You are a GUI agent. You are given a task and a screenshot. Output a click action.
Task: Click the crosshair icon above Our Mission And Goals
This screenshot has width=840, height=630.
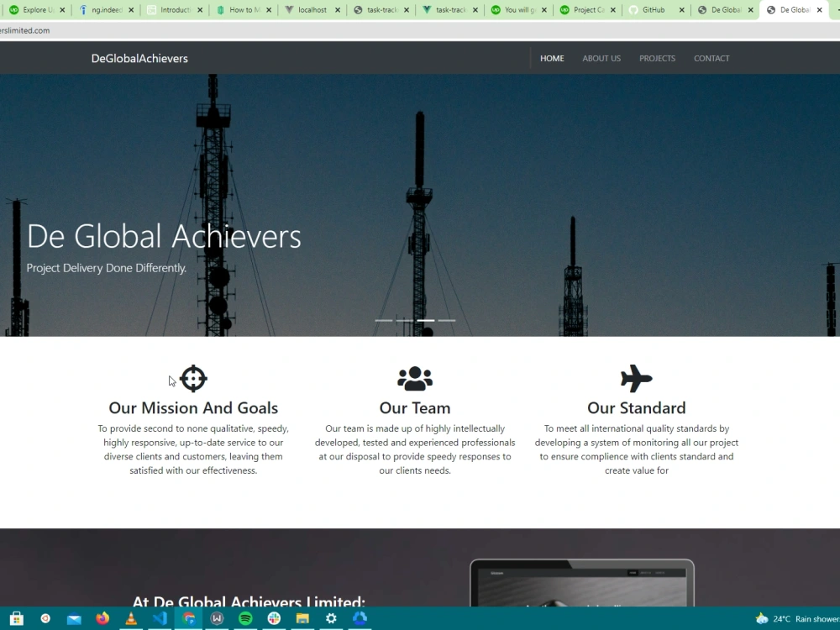pyautogui.click(x=193, y=379)
